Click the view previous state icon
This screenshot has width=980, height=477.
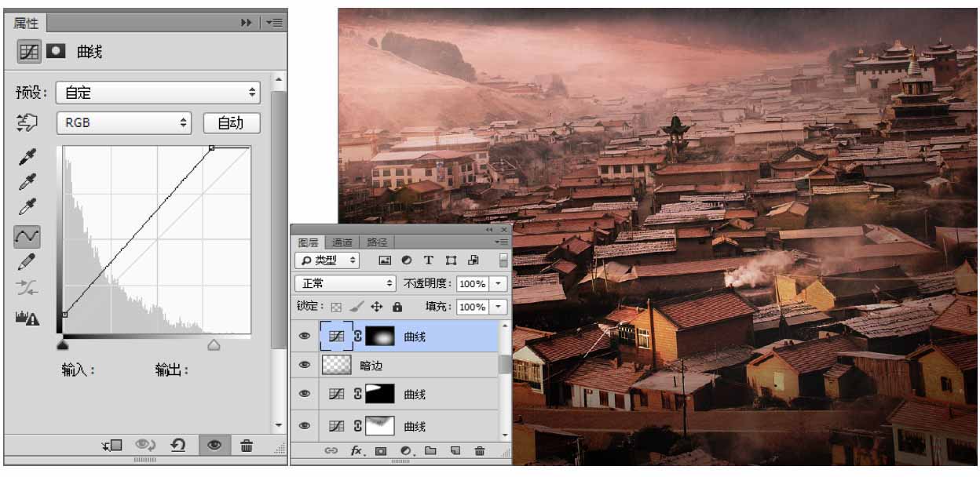144,446
